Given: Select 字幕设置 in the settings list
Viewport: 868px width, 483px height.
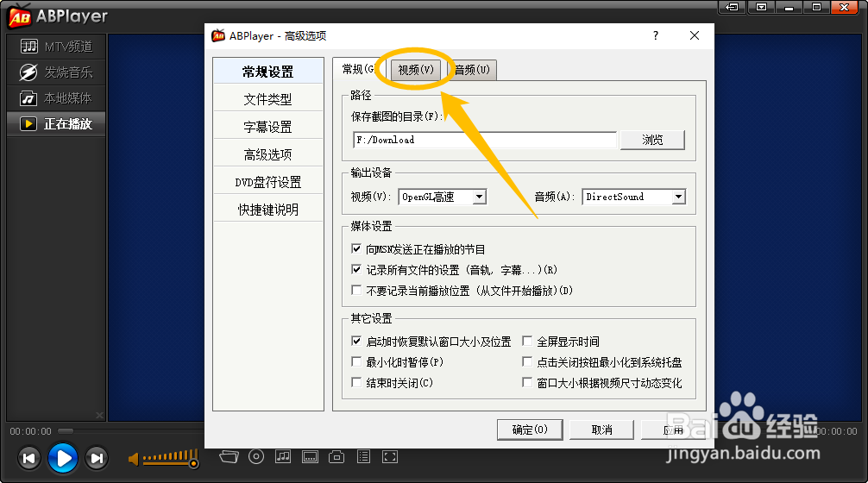Looking at the screenshot, I should click(268, 127).
